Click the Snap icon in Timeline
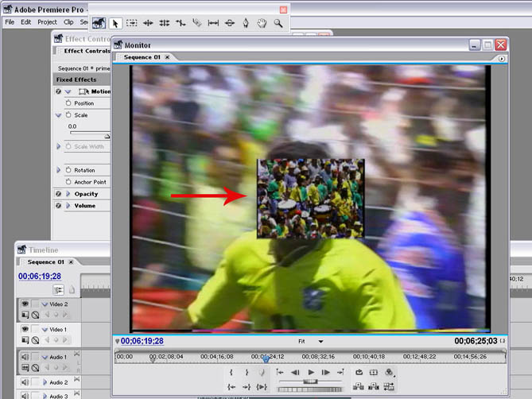The image size is (532, 399). coord(59,289)
